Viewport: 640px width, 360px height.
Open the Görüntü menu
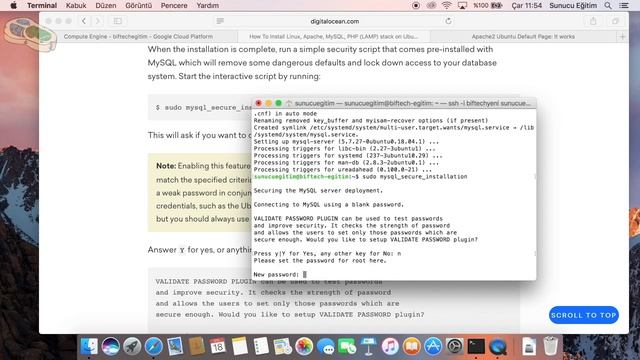click(138, 5)
